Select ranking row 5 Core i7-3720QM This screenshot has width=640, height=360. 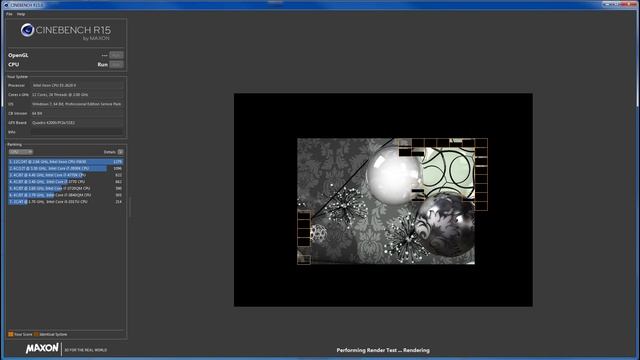point(66,188)
